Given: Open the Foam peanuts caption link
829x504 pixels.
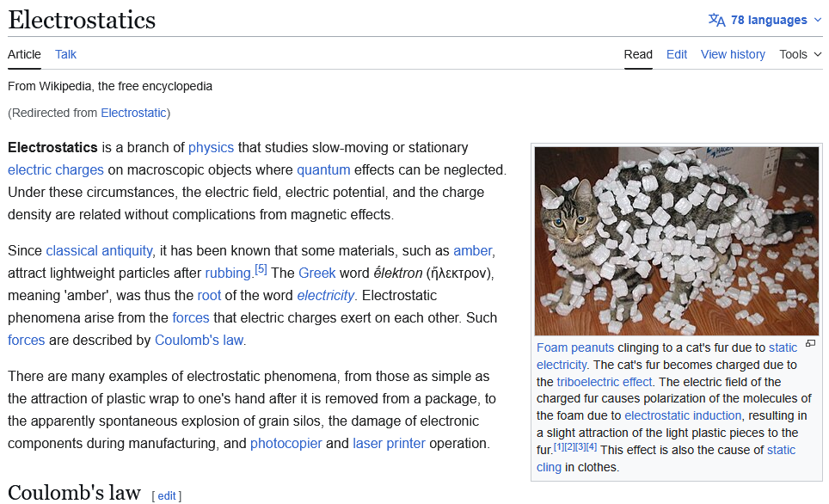Looking at the screenshot, I should (575, 347).
